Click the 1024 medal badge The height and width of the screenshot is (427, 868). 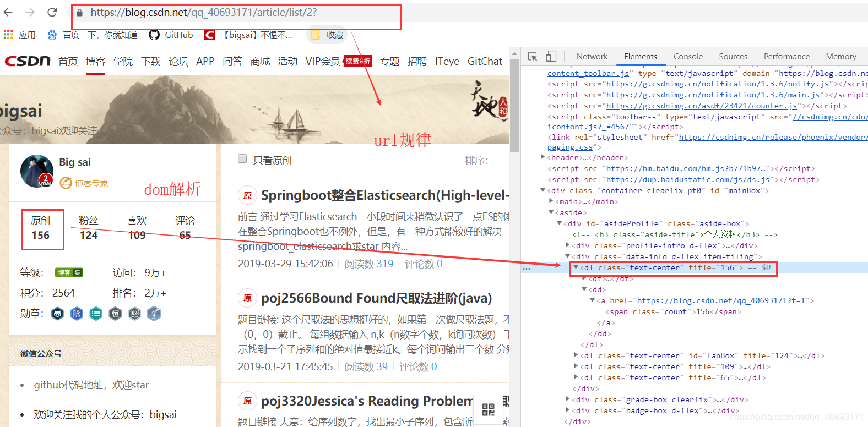pos(134,314)
